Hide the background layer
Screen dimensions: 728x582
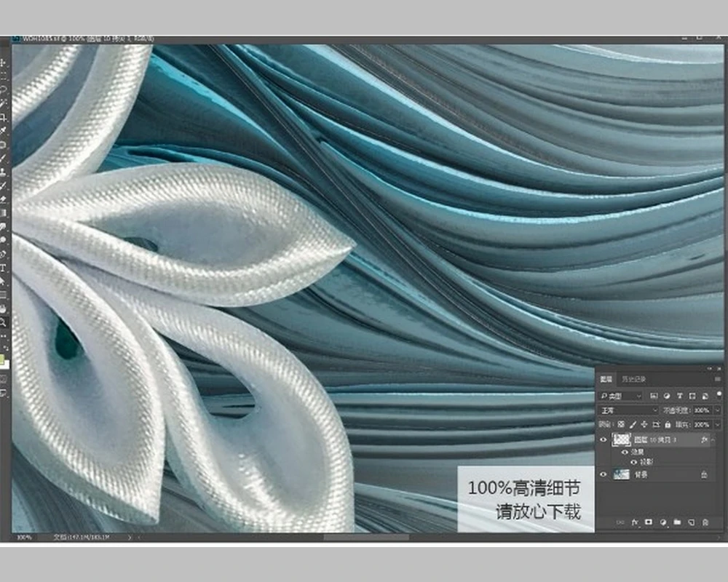(x=604, y=474)
